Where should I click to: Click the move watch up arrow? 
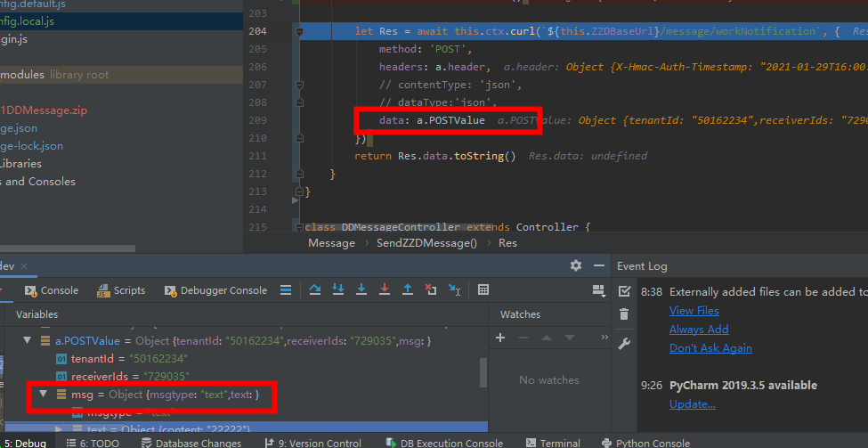tap(547, 338)
